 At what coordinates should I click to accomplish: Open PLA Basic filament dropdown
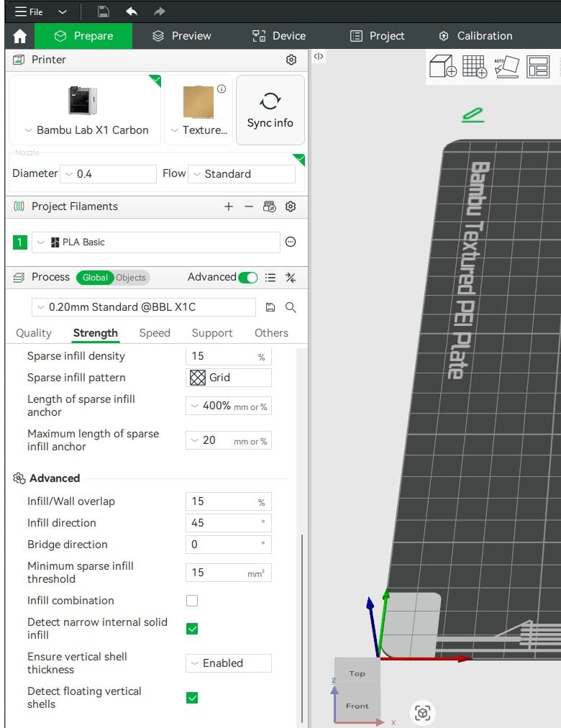pyautogui.click(x=156, y=242)
